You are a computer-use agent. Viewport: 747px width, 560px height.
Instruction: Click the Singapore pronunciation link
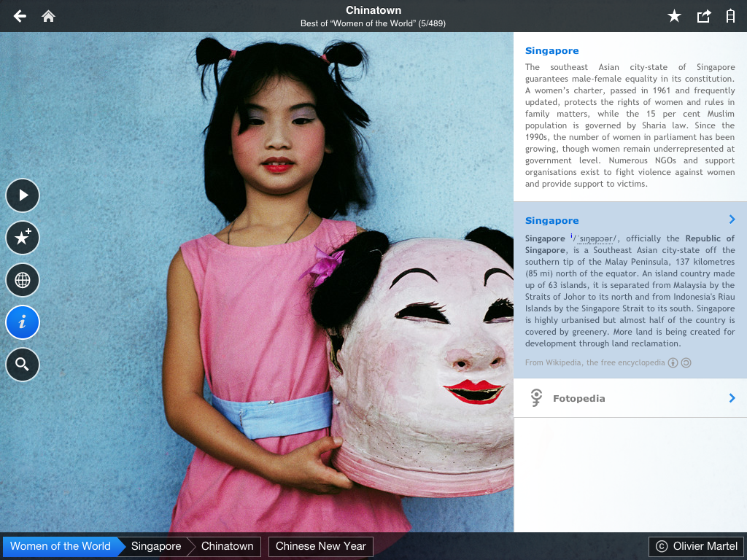pos(595,238)
